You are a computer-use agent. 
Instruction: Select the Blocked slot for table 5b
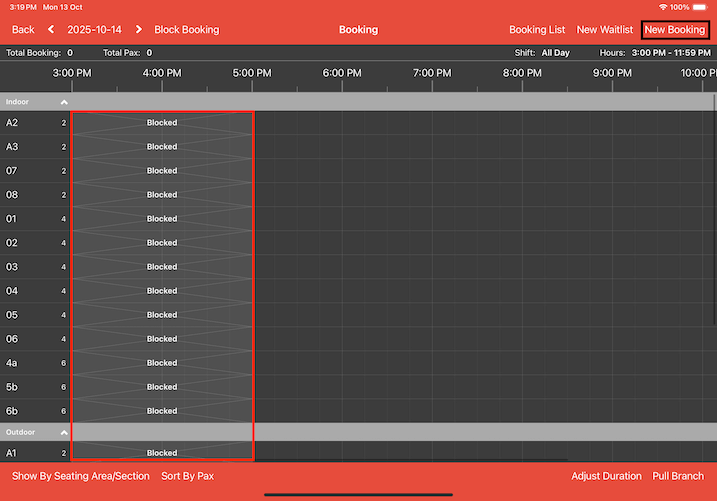pyautogui.click(x=162, y=387)
